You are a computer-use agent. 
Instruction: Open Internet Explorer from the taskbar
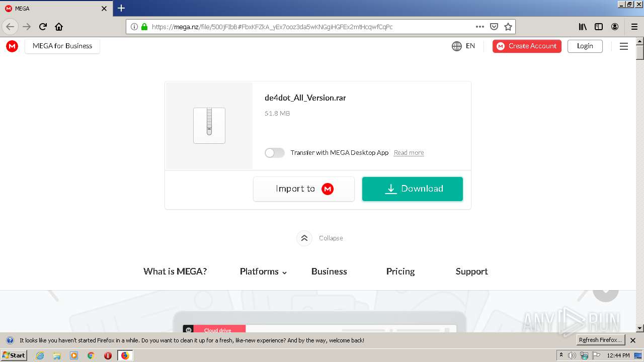pyautogui.click(x=40, y=355)
